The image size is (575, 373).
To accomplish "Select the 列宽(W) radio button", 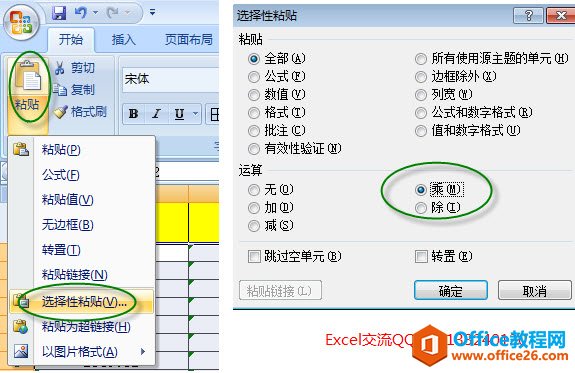I will click(x=421, y=95).
